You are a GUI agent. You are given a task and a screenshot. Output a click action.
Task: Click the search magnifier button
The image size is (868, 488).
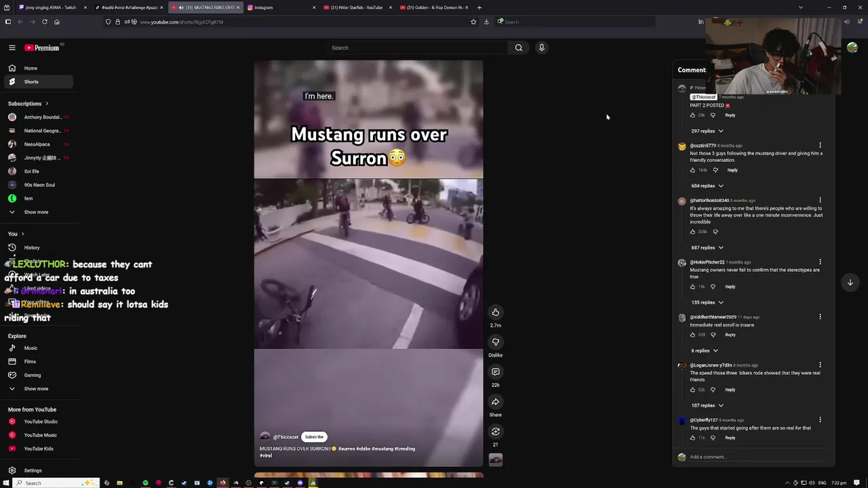pos(519,47)
